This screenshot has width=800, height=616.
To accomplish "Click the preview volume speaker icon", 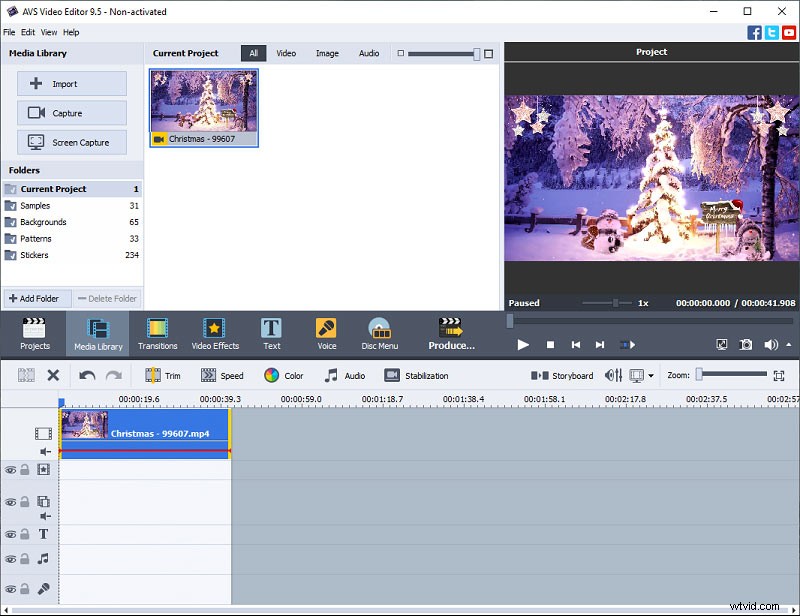I will tap(770, 345).
